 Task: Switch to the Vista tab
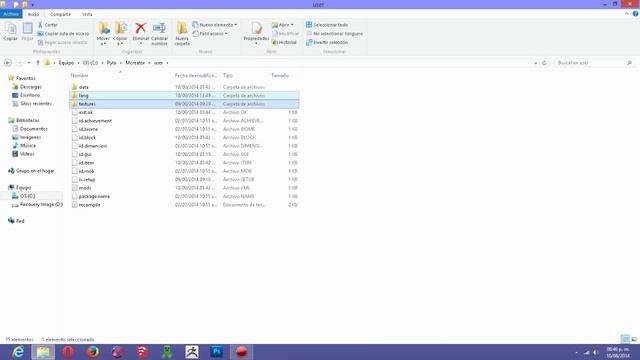coord(87,14)
